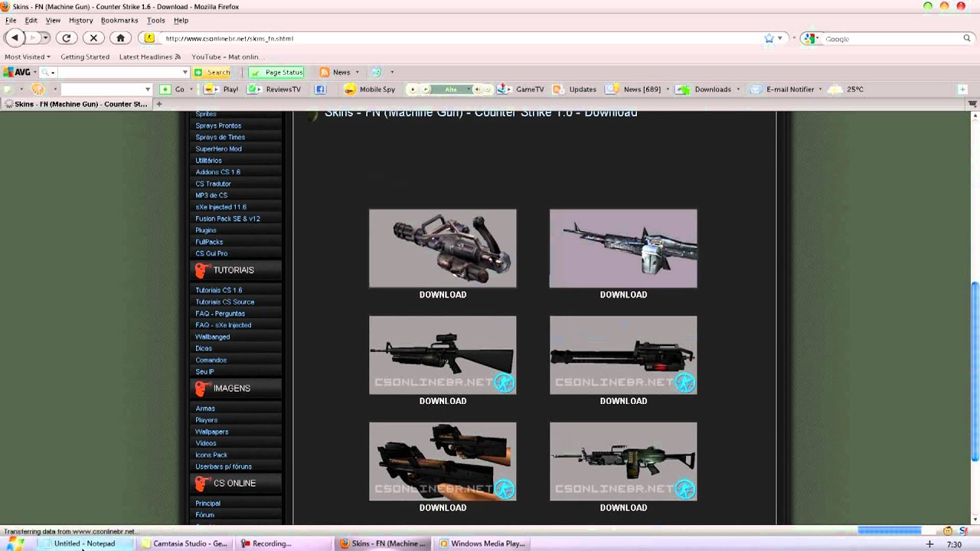The height and width of the screenshot is (551, 980).
Task: Open the E-mail Notifier toolbar item
Action: point(782,90)
